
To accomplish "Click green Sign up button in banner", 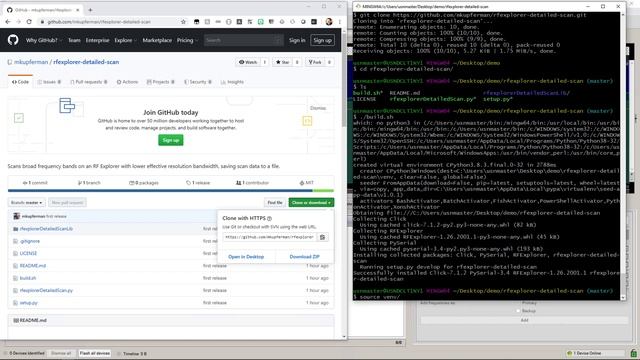I will [171, 140].
